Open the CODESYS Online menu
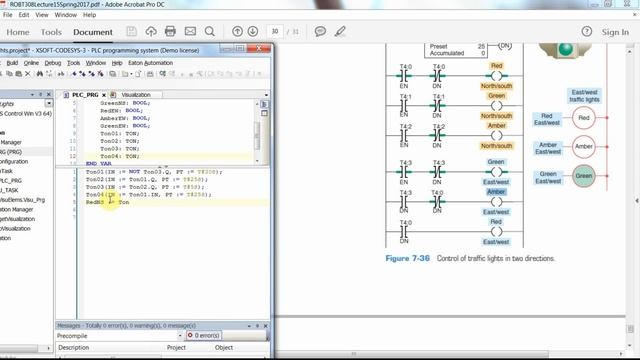 click(x=31, y=63)
